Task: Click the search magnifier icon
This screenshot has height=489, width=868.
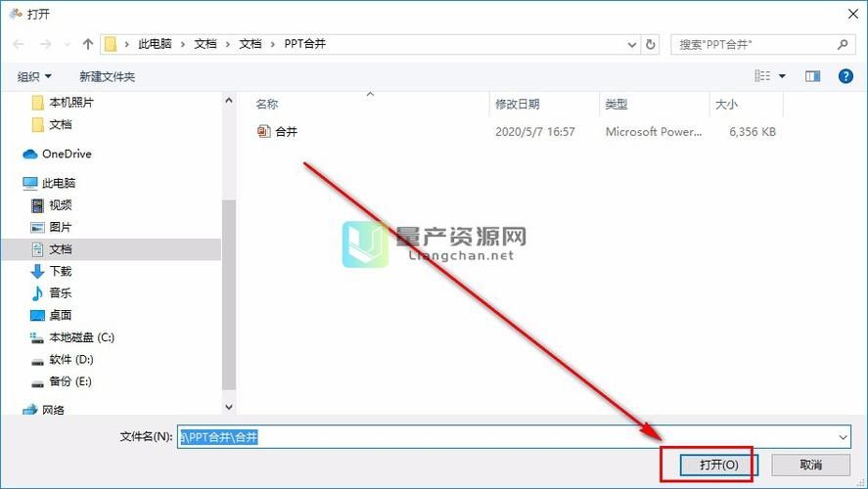Action: click(x=843, y=44)
